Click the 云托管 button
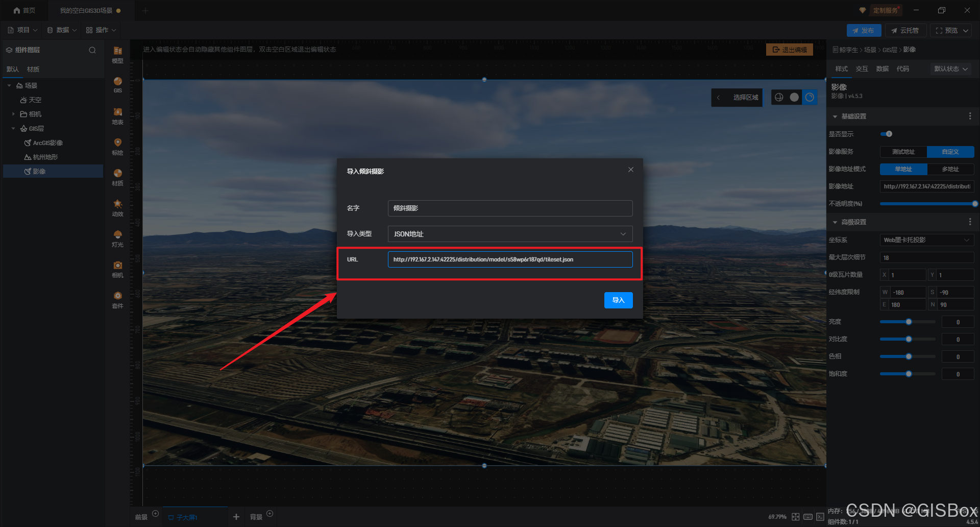Viewport: 980px width, 527px height. point(905,31)
